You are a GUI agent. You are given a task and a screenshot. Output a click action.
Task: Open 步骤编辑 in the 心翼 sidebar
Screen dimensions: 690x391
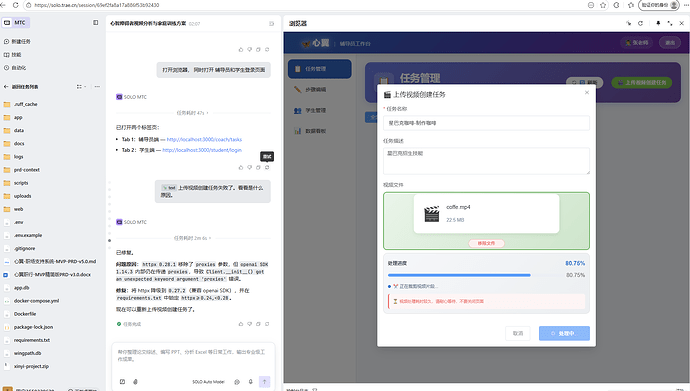coord(319,90)
